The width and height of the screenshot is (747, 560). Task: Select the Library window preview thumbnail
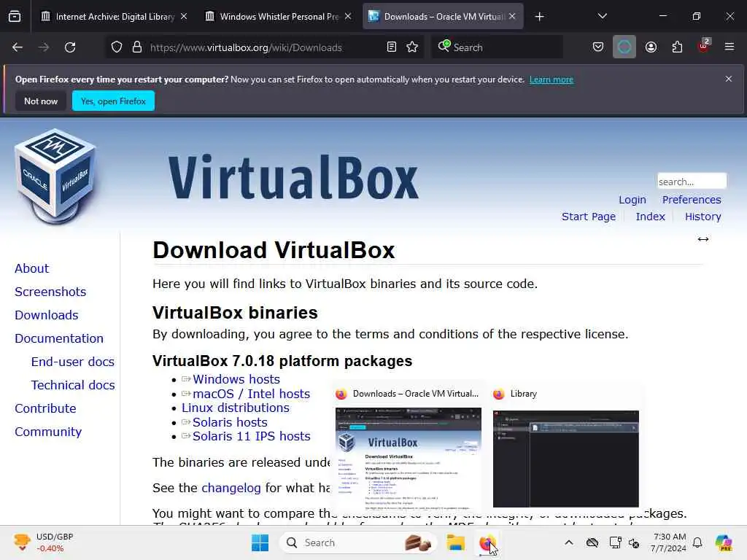tap(566, 459)
